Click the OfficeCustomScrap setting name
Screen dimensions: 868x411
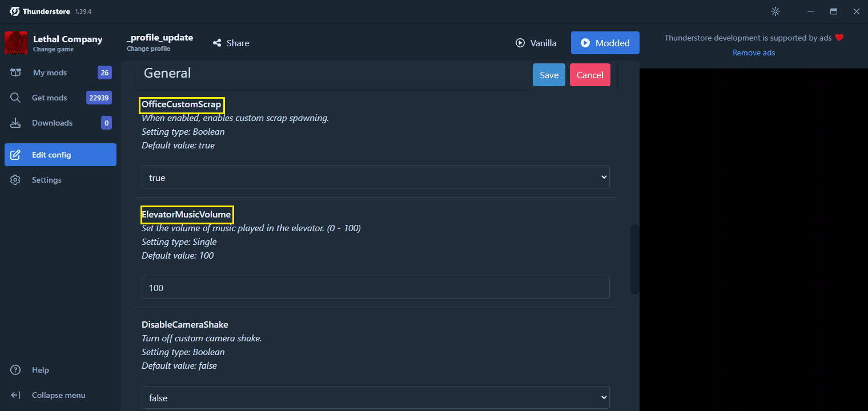181,104
